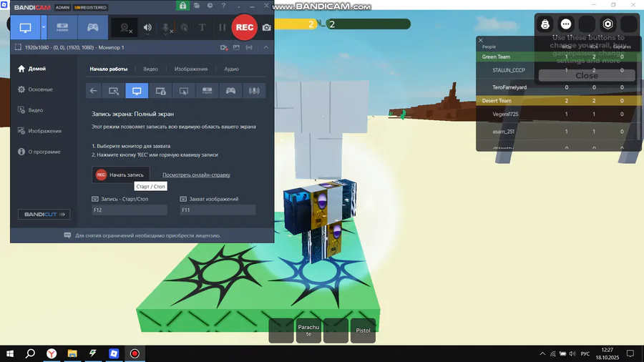Open Windows taskbar search
The height and width of the screenshot is (362, 644).
(x=30, y=353)
